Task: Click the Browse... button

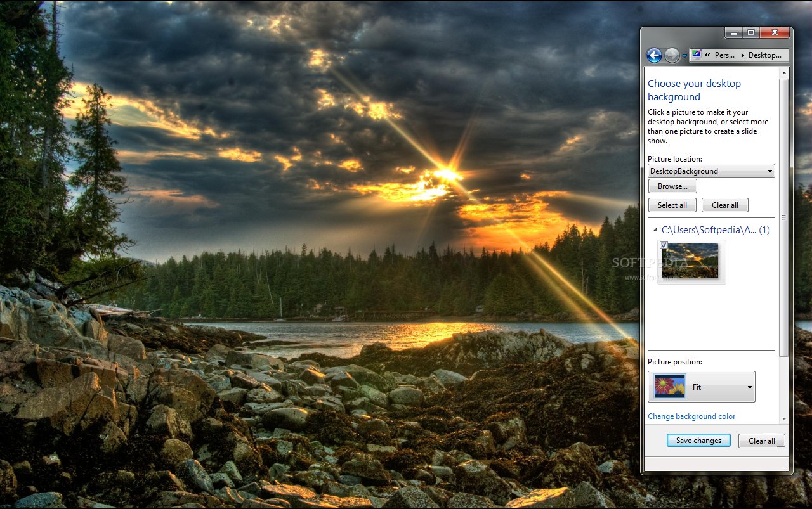Action: click(672, 186)
